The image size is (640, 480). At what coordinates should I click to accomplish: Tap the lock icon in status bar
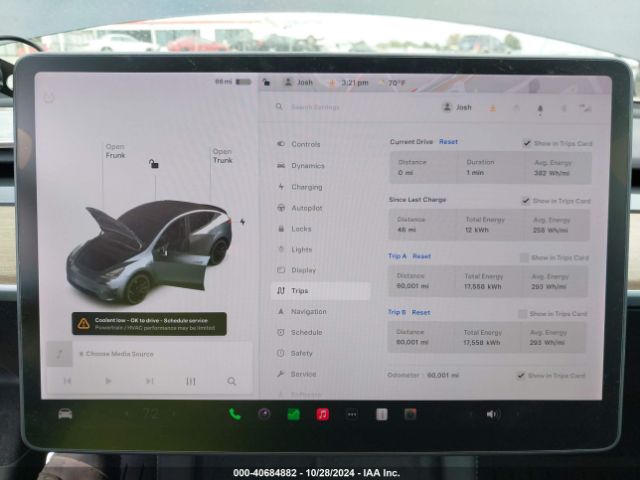click(x=266, y=82)
